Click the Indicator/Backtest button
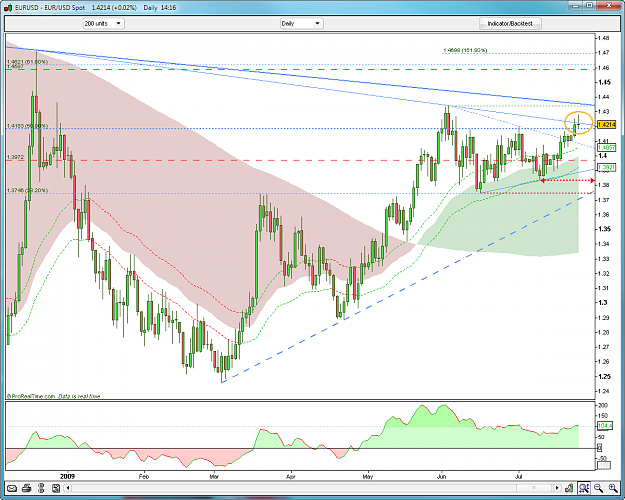 [510, 24]
